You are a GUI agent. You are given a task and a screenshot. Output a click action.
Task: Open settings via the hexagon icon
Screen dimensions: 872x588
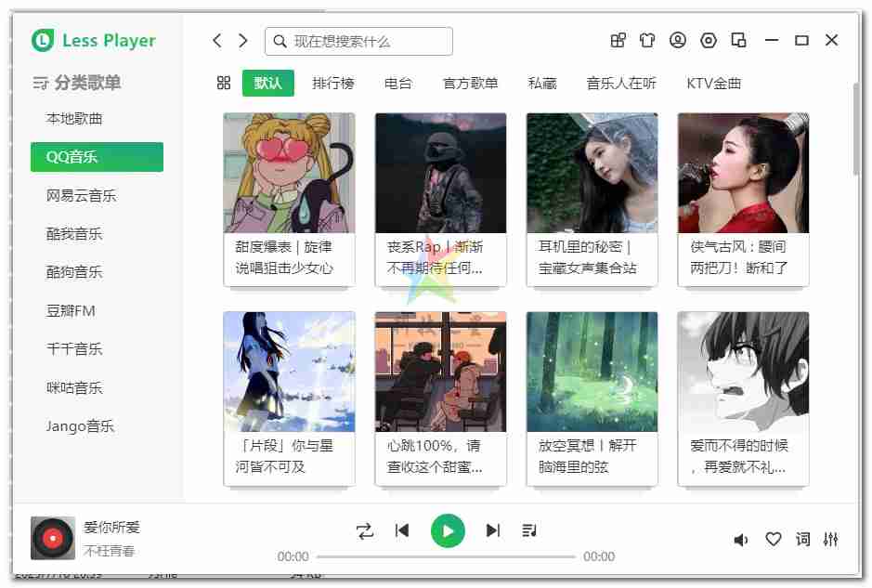(709, 40)
